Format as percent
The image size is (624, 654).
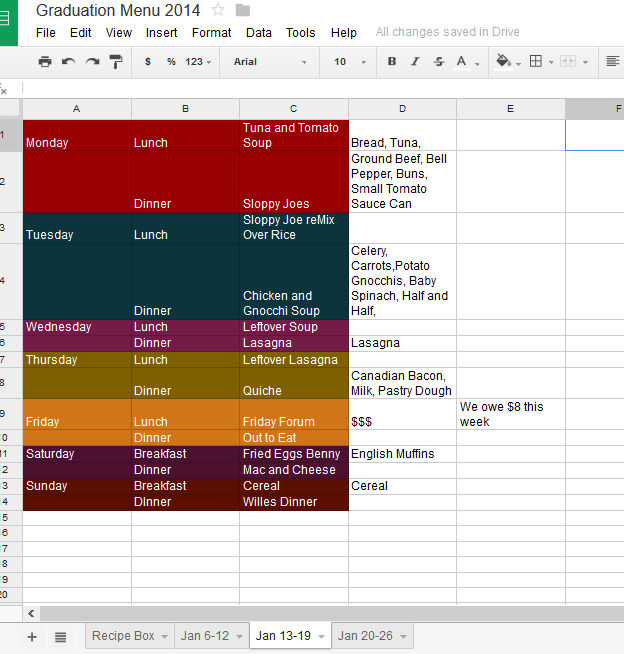coord(171,62)
